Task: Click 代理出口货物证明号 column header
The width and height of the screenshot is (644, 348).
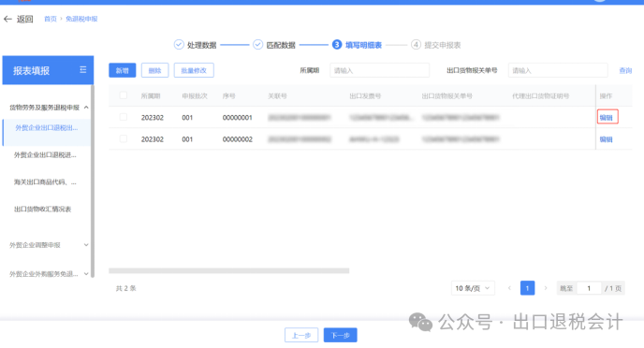Action: coord(540,96)
